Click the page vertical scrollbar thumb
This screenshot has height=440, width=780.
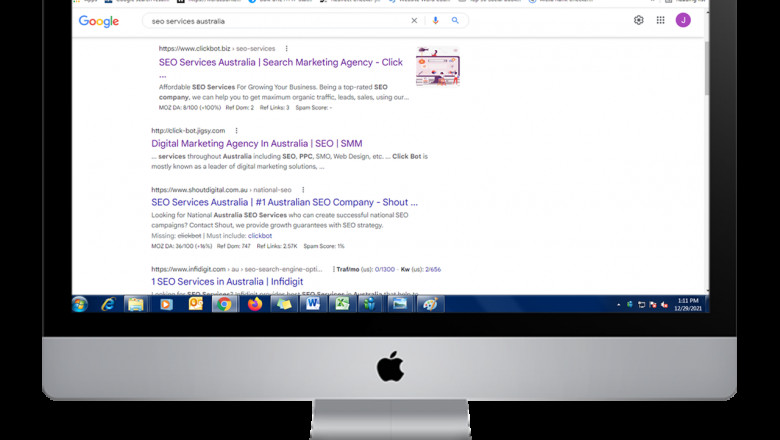[707, 68]
